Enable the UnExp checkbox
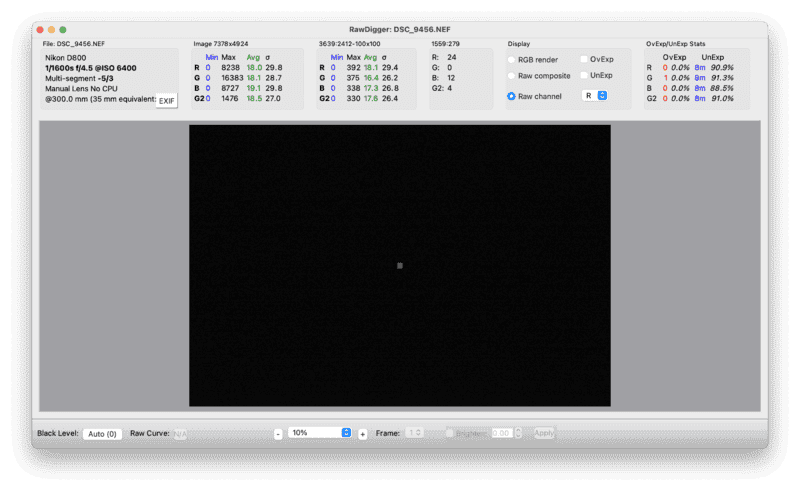The height and width of the screenshot is (491, 800). (584, 75)
